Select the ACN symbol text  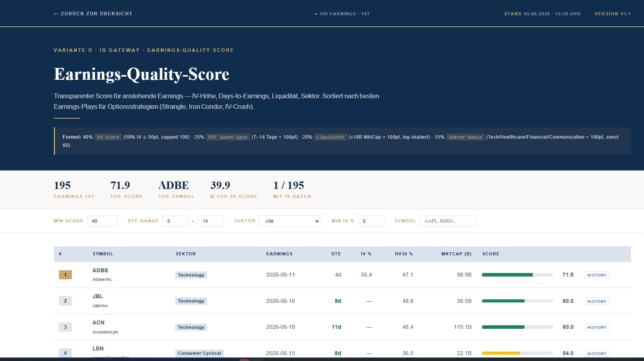click(x=98, y=323)
